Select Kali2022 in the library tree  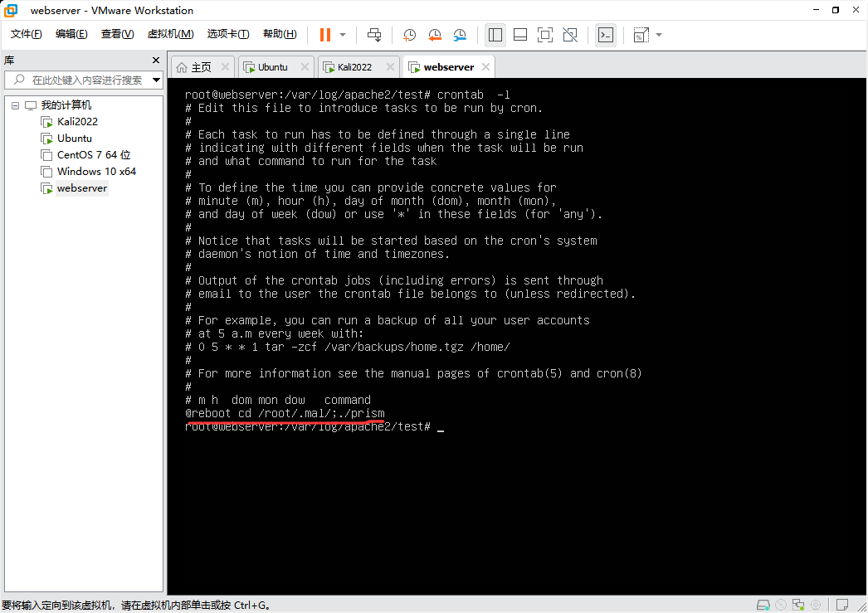[77, 122]
